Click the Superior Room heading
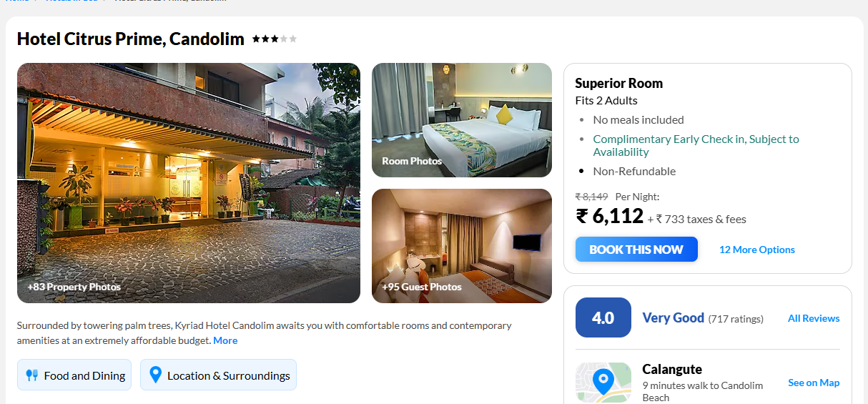The image size is (868, 404). point(619,83)
